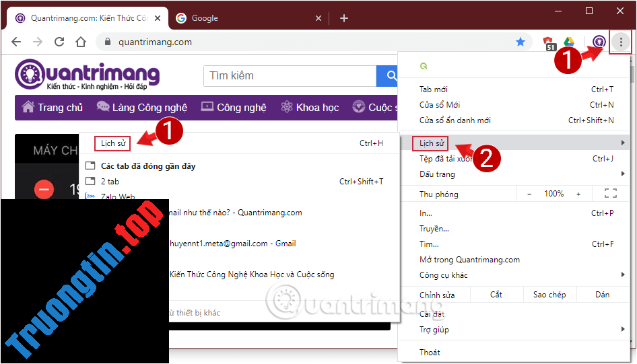
Task: Click the green Q icon atop Chrome menu
Action: point(424,66)
